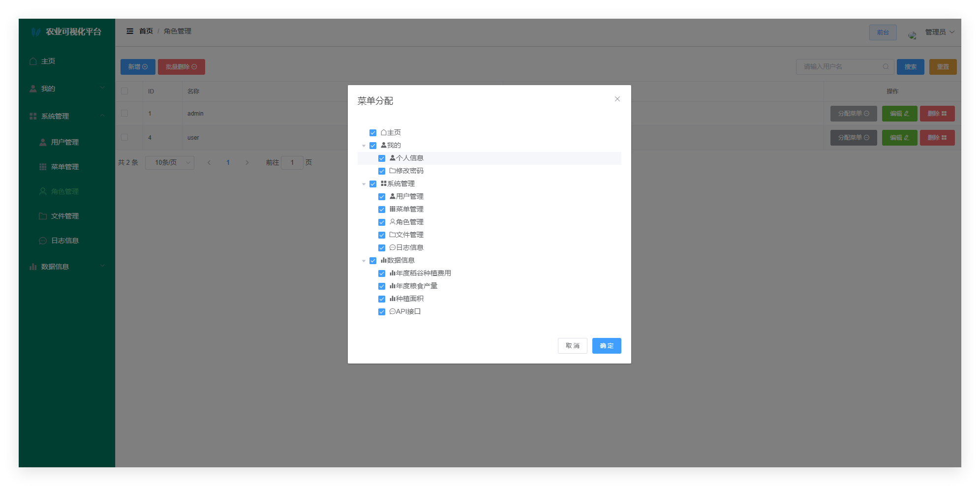Click the 日志信息 log icon in sidebar

point(42,240)
